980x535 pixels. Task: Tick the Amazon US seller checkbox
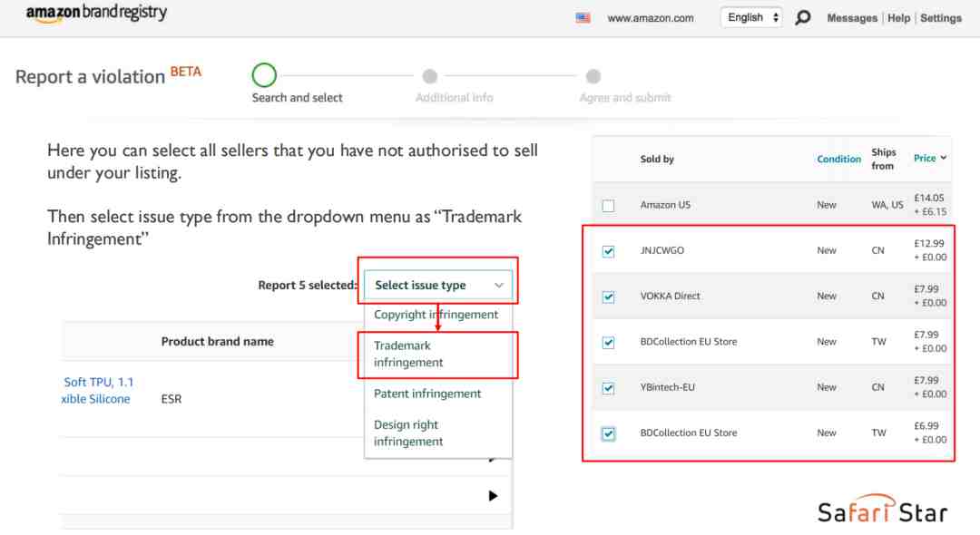(608, 205)
